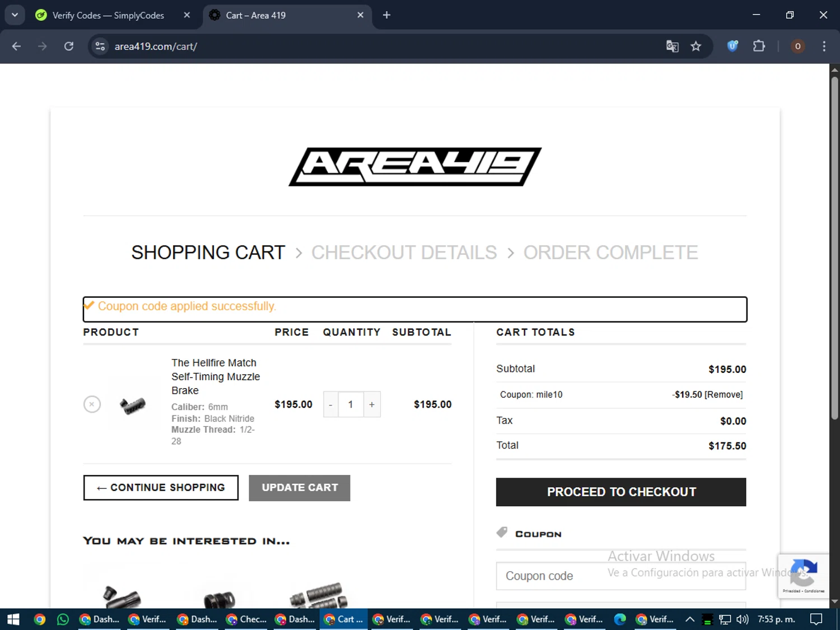Open the browser extensions puzzle icon
This screenshot has width=840, height=630.
759,46
